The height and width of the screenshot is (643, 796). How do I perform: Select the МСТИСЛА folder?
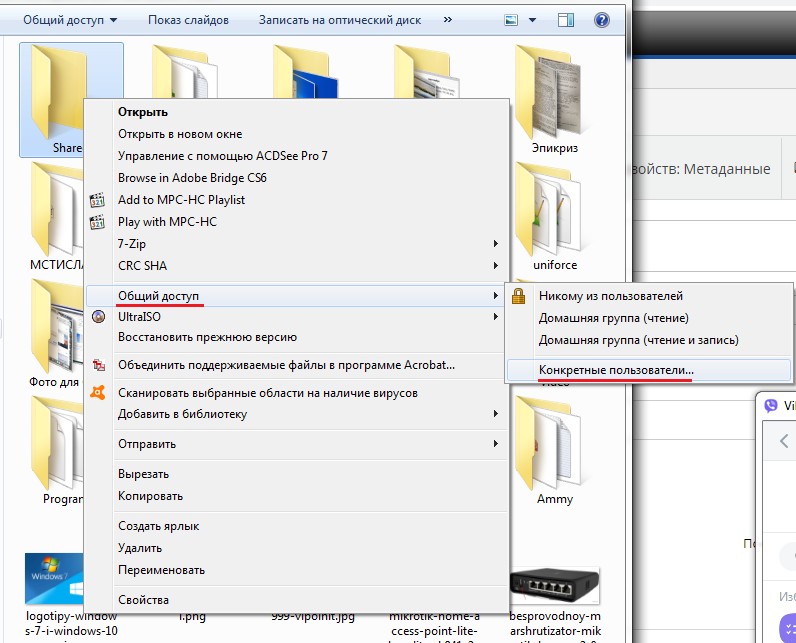point(56,217)
